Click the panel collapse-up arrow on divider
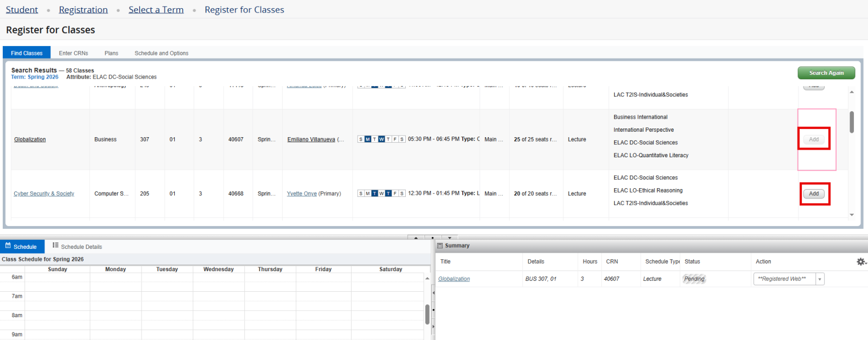This screenshot has width=868, height=340. pyautogui.click(x=416, y=238)
